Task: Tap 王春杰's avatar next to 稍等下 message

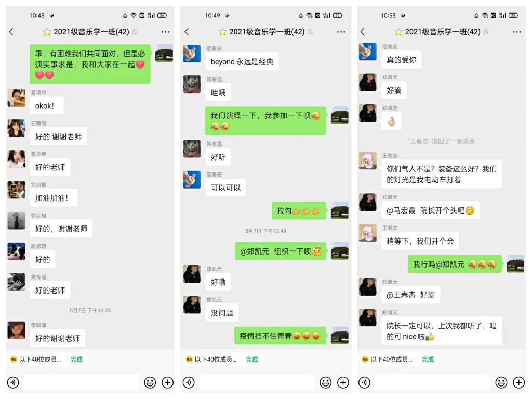Action: [x=368, y=232]
